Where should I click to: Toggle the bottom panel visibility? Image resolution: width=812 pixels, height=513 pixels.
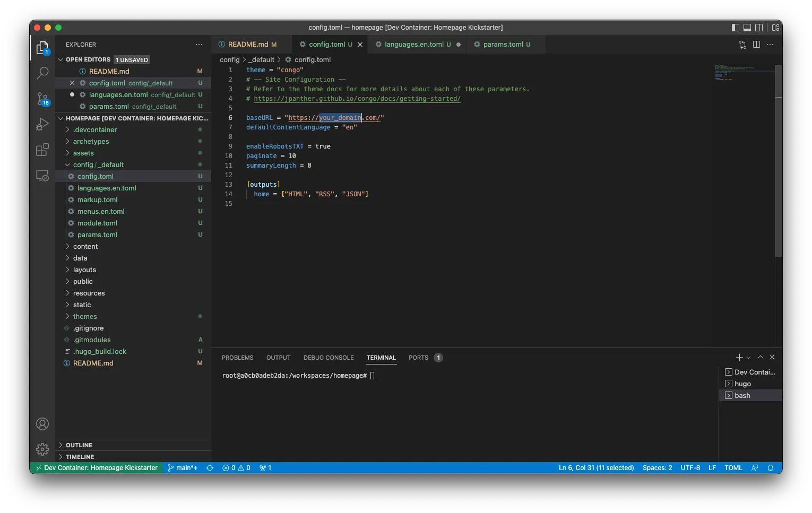tap(747, 28)
